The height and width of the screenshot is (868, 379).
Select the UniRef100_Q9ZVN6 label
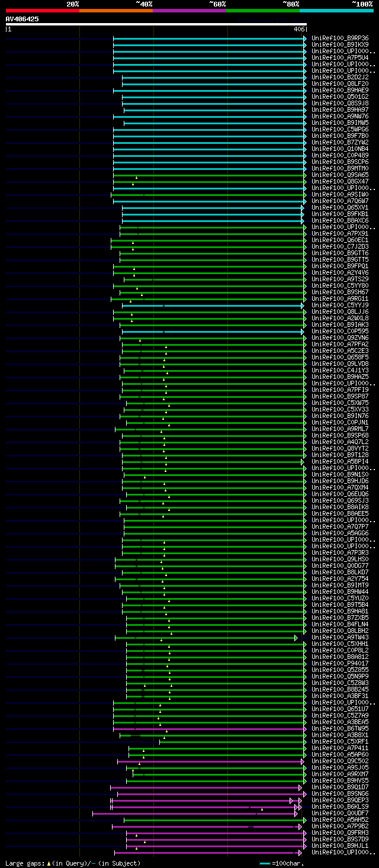click(340, 337)
